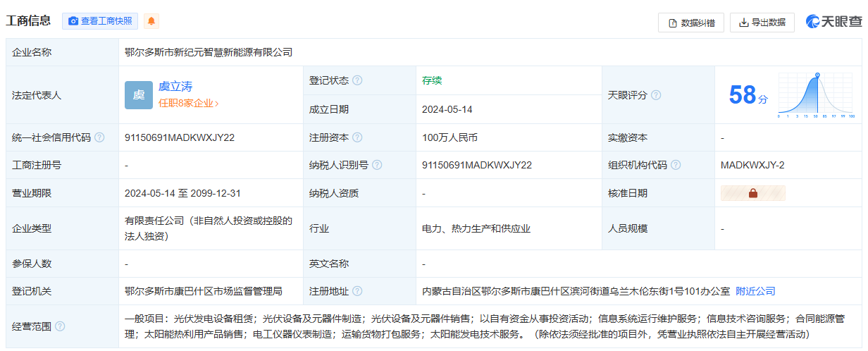The width and height of the screenshot is (868, 351).
Task: Click help icon beside 经营范围
Action: 60,326
